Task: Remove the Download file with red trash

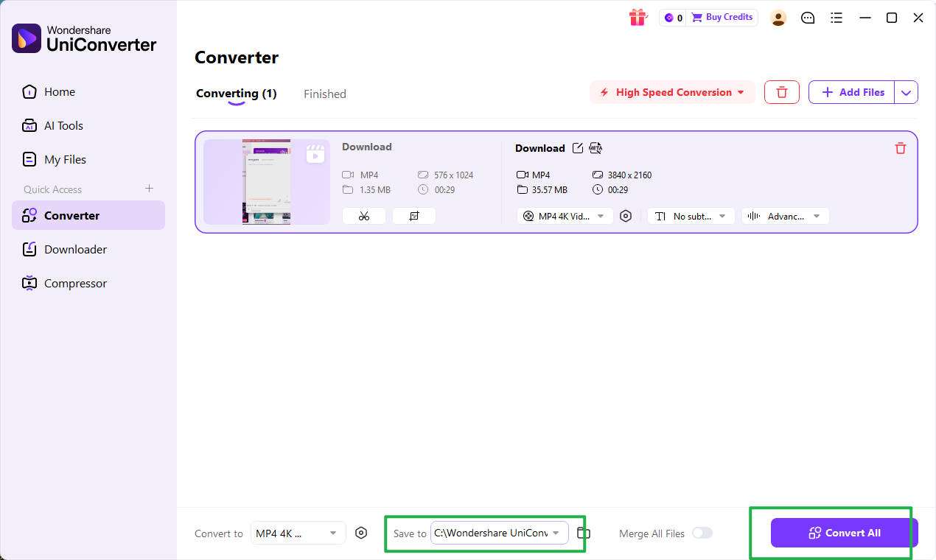Action: point(900,148)
